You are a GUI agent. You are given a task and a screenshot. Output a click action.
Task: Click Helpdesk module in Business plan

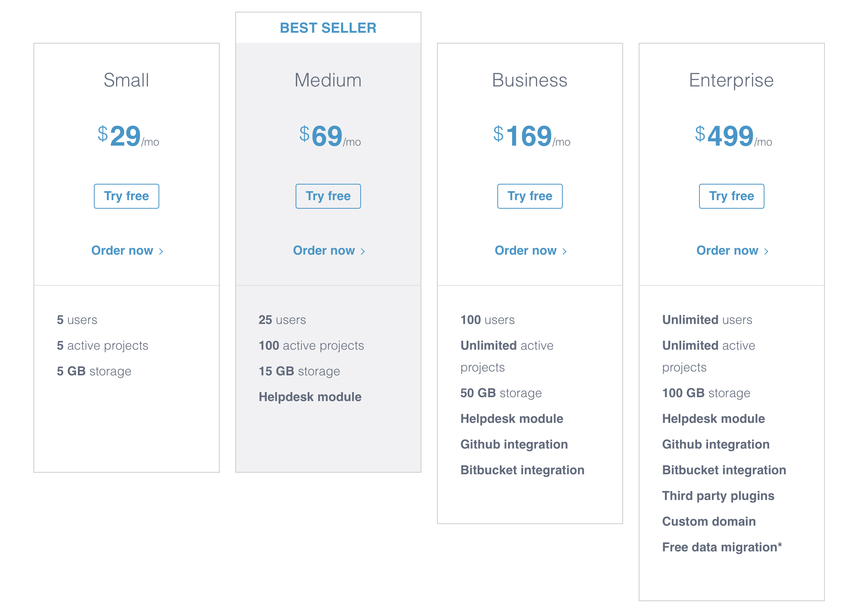(x=512, y=419)
